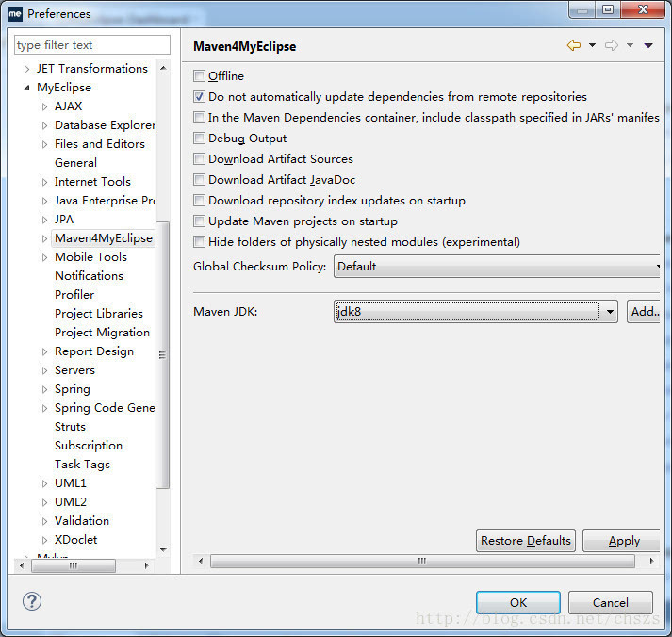Select Project Libraries tree item
672x637 pixels.
(99, 314)
